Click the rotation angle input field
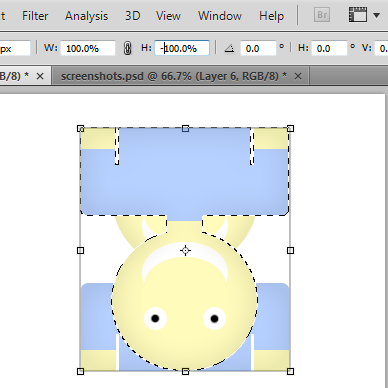This screenshot has width=388, height=388. pyautogui.click(x=258, y=48)
